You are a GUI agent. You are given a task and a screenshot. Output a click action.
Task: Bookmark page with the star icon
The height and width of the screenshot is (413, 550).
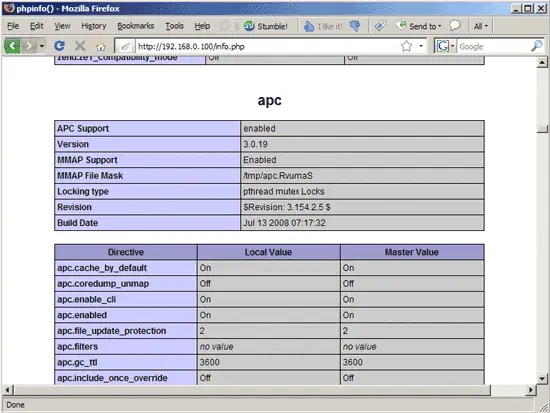coord(406,46)
